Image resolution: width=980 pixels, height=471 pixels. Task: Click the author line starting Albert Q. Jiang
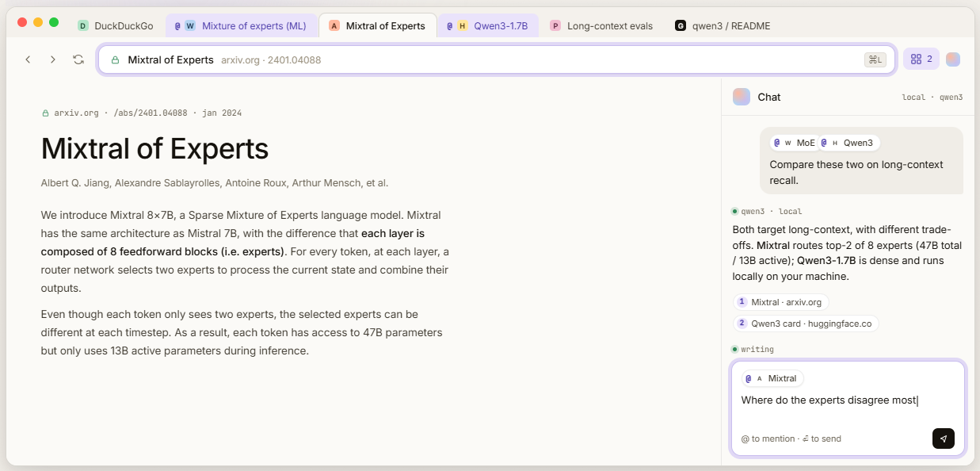tap(215, 183)
